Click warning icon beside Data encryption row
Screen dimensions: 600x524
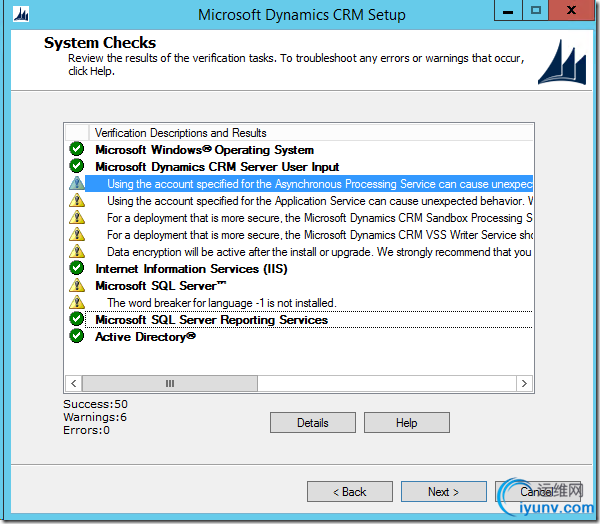tap(77, 251)
